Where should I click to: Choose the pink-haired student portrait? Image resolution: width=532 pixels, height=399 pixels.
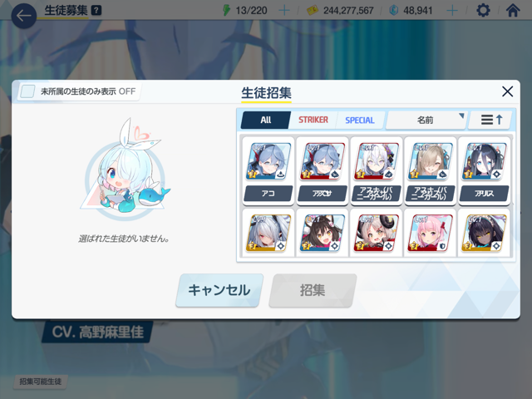pos(431,233)
